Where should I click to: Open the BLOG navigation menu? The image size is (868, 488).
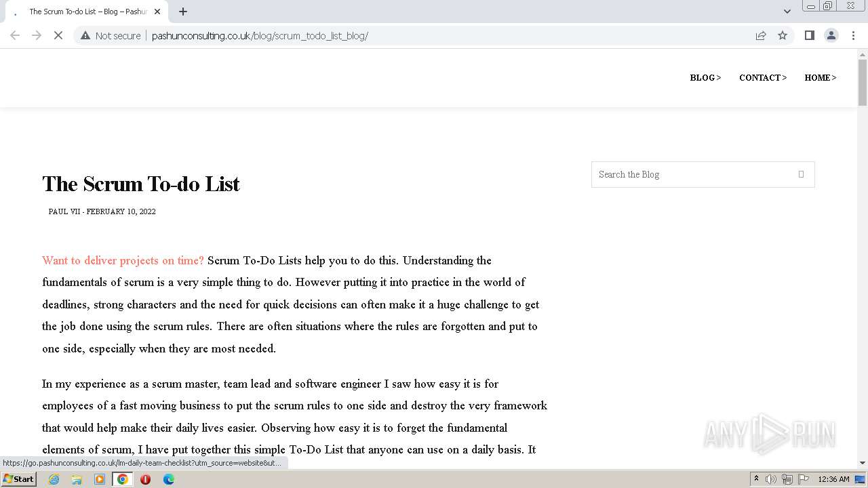click(705, 77)
